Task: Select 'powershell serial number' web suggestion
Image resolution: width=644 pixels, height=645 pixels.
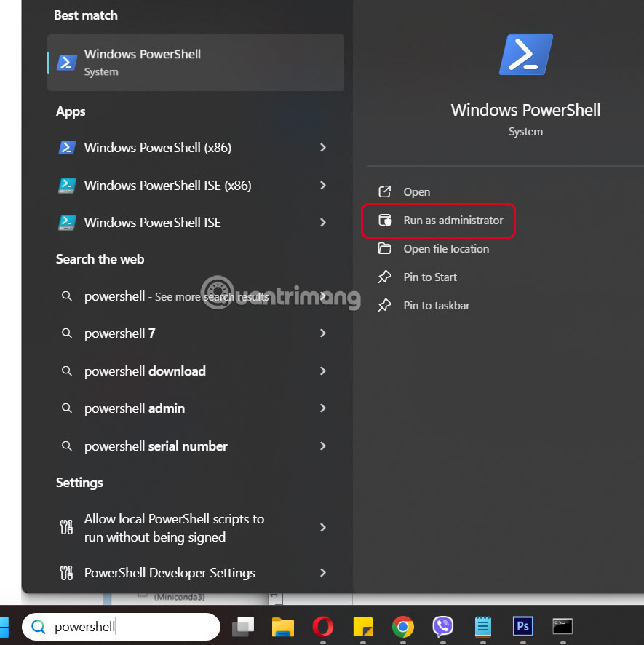Action: [156, 446]
